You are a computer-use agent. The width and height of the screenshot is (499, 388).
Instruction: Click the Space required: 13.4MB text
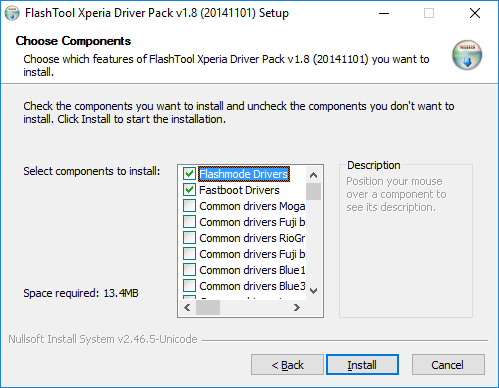pyautogui.click(x=81, y=293)
